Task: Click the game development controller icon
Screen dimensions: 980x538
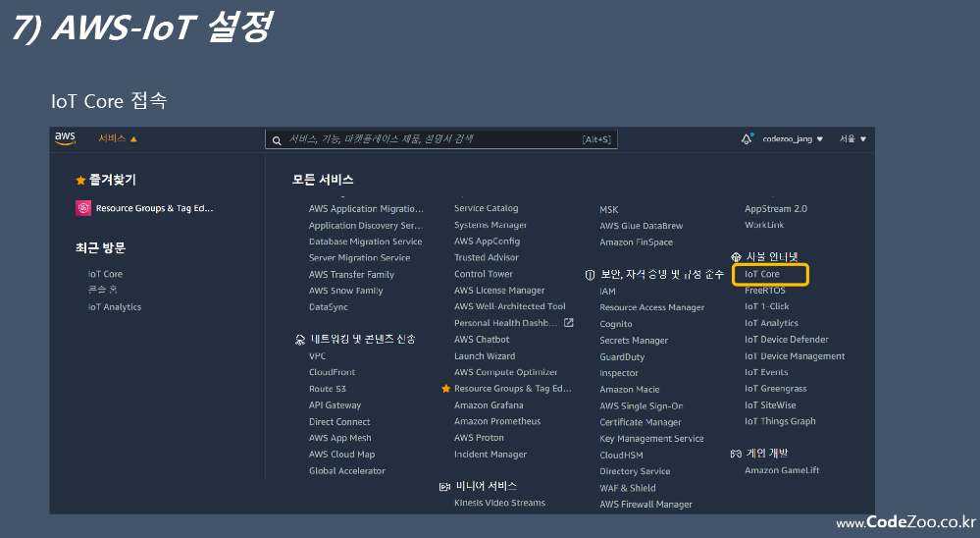Action: (736, 454)
